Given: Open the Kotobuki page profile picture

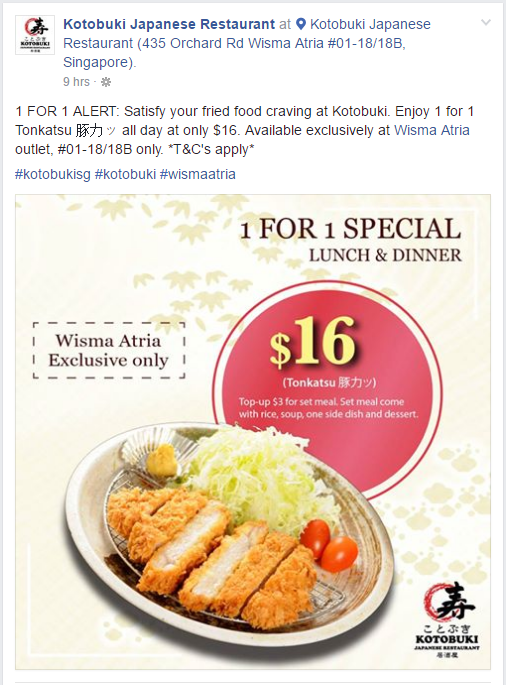Looking at the screenshot, I should [35, 35].
